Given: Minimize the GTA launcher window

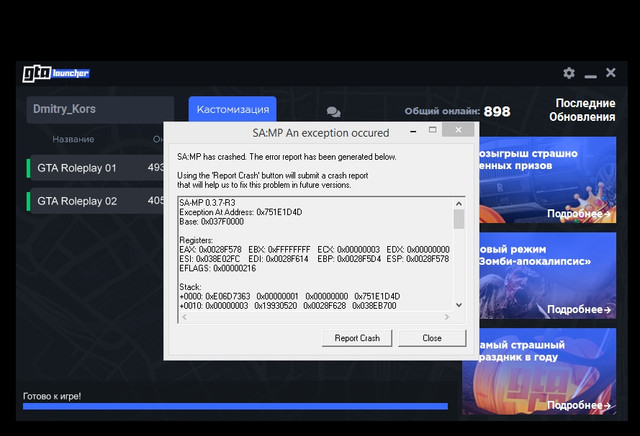Looking at the screenshot, I should pos(590,76).
